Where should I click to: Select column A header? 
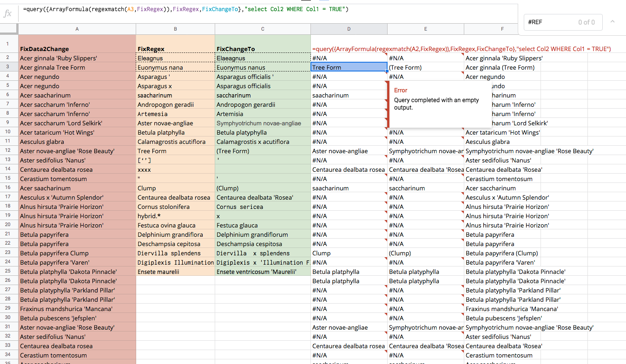(x=77, y=29)
